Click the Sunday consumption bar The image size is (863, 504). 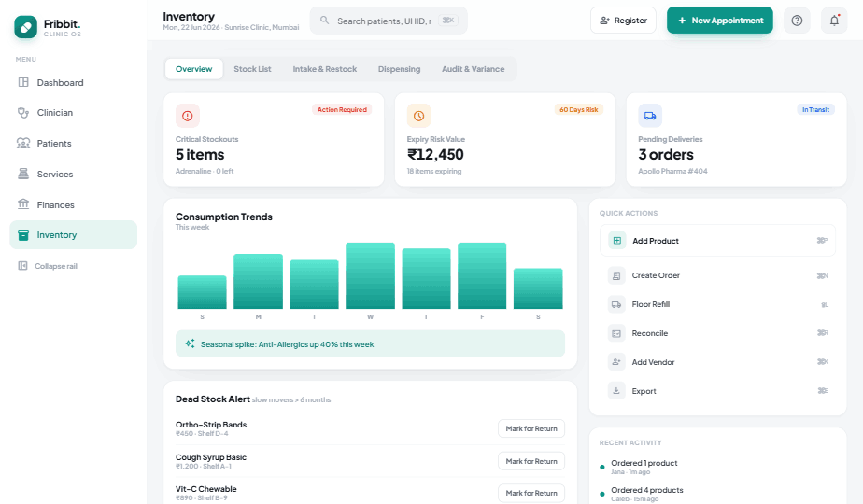tap(202, 292)
